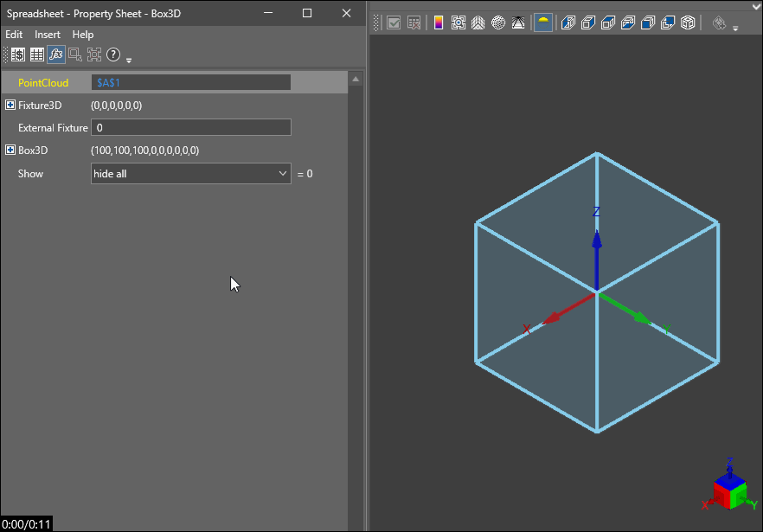Open the Insert menu
This screenshot has width=763, height=532.
point(48,35)
